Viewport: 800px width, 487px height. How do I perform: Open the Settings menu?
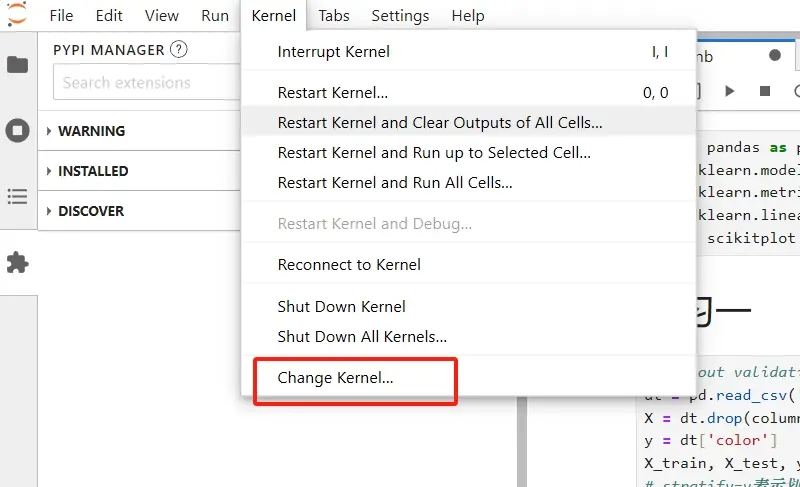point(400,16)
